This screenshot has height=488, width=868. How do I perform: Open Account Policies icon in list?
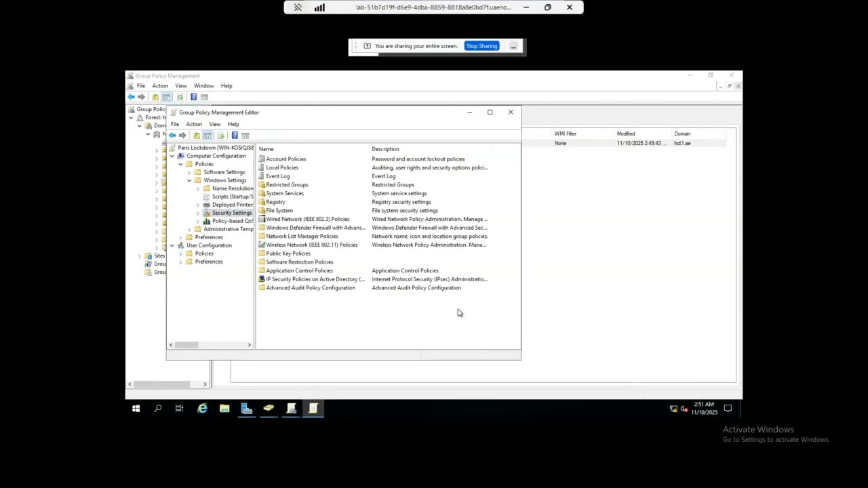click(x=262, y=159)
